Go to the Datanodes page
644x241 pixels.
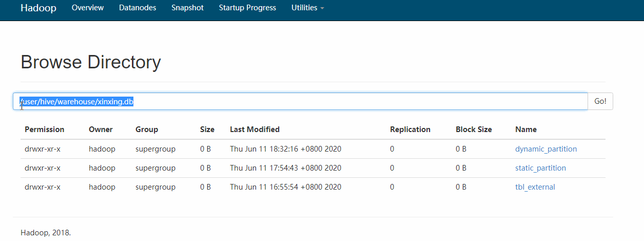point(138,8)
